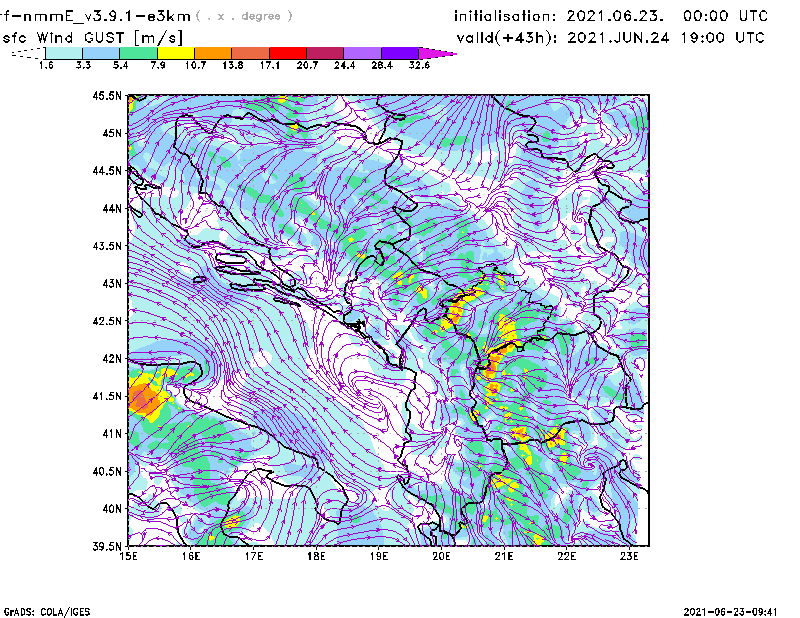The image size is (800, 618).
Task: Click the 23E longitude label
Action: tap(629, 556)
